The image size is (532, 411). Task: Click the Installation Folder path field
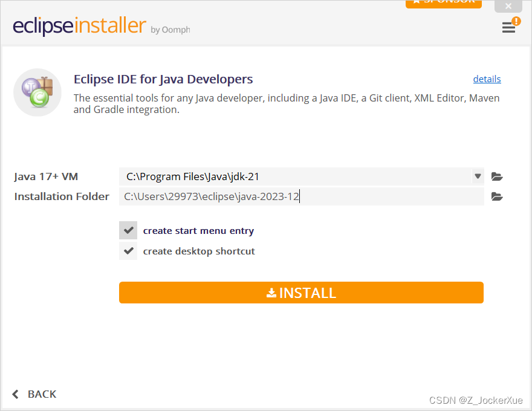click(301, 196)
